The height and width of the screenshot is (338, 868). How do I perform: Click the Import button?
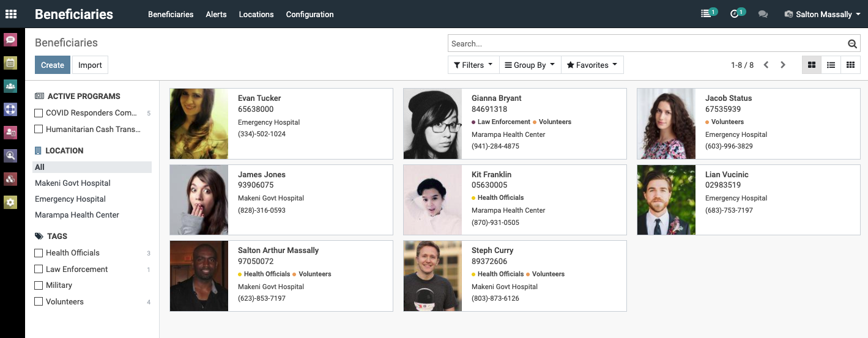pyautogui.click(x=90, y=65)
